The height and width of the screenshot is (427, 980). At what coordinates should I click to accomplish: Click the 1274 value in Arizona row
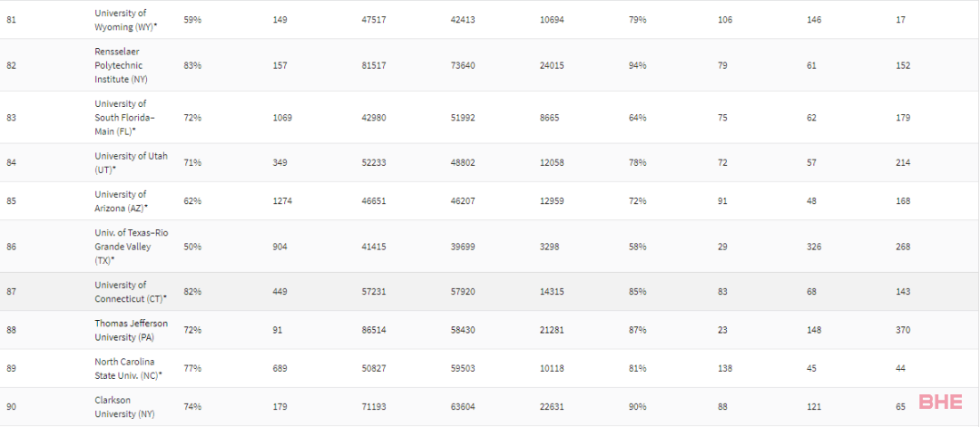click(282, 201)
